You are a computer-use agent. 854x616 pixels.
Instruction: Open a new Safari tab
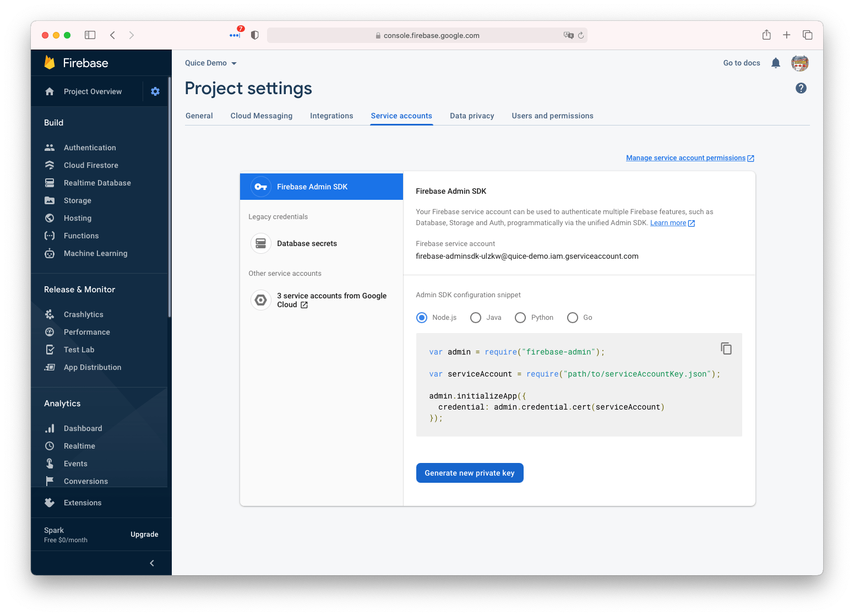coord(787,35)
